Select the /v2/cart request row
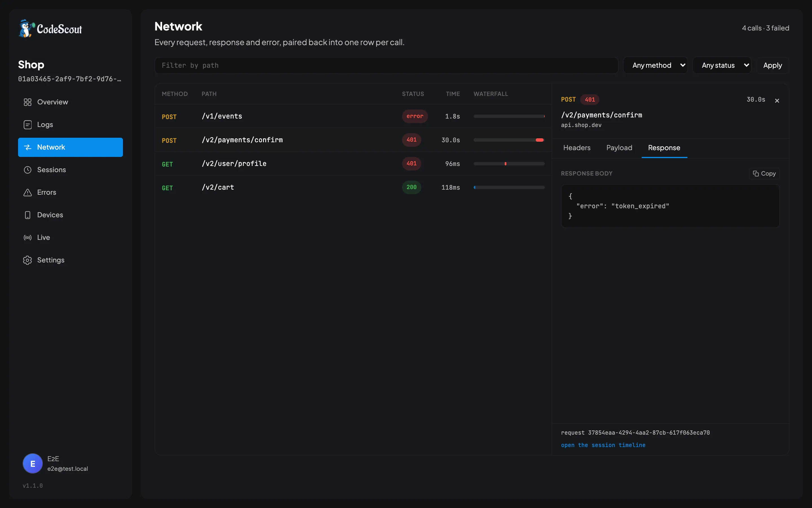Viewport: 812px width, 508px height. tap(353, 187)
